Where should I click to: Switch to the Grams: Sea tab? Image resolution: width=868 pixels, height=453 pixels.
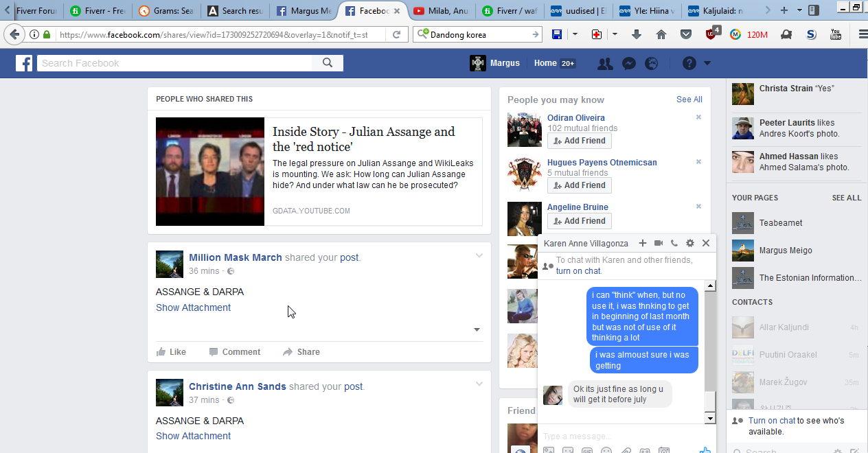tap(166, 11)
